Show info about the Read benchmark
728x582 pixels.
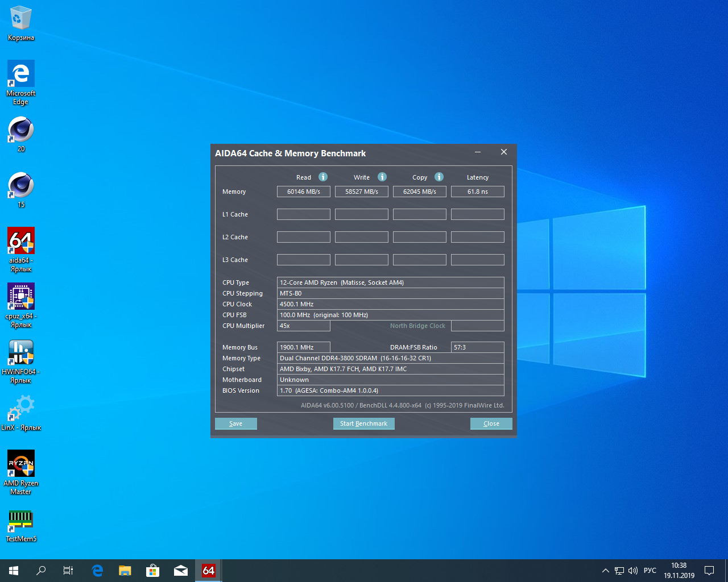pos(323,177)
